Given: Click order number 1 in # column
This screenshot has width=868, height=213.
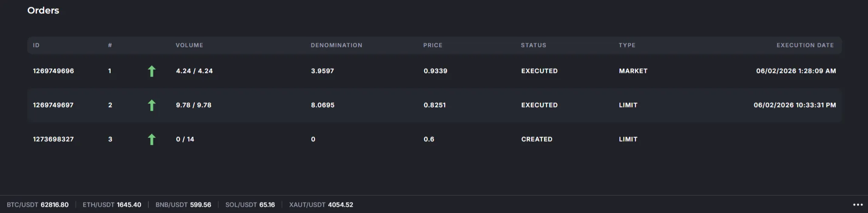Looking at the screenshot, I should pyautogui.click(x=110, y=71).
